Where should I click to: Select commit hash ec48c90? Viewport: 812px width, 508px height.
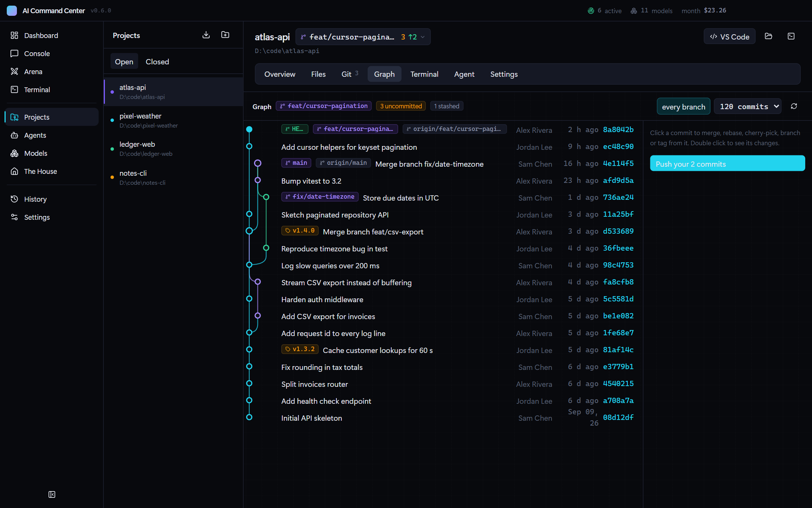point(618,146)
